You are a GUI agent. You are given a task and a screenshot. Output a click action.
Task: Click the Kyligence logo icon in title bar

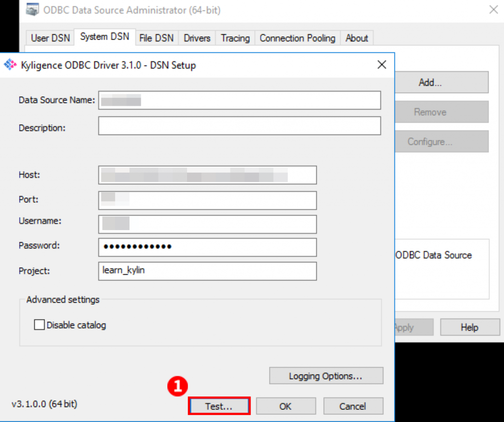[10, 65]
